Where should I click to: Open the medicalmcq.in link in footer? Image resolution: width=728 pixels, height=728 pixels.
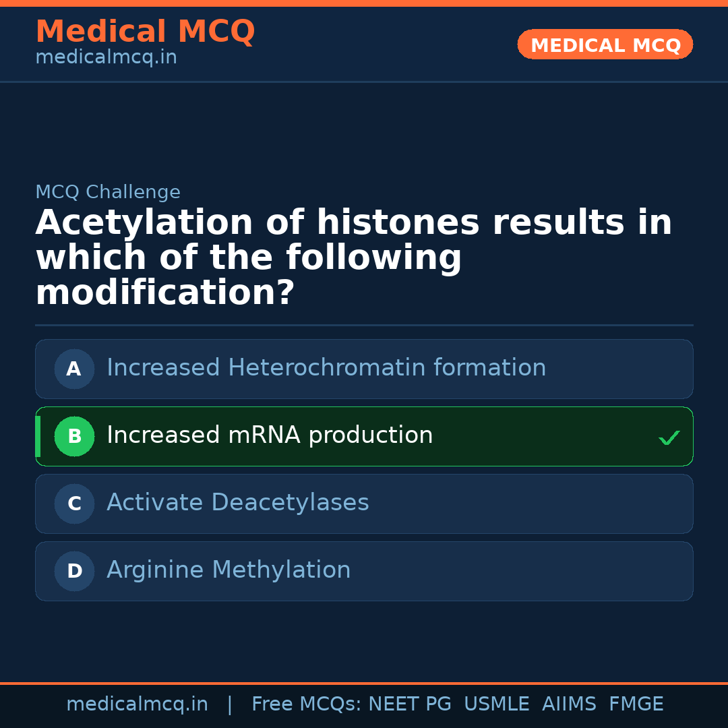(137, 704)
